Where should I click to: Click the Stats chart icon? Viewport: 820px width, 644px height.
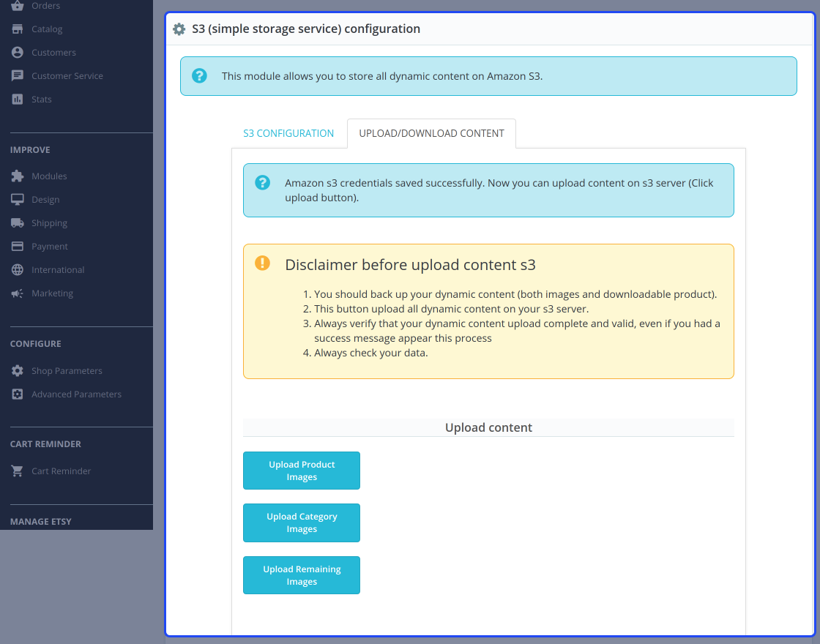click(18, 100)
